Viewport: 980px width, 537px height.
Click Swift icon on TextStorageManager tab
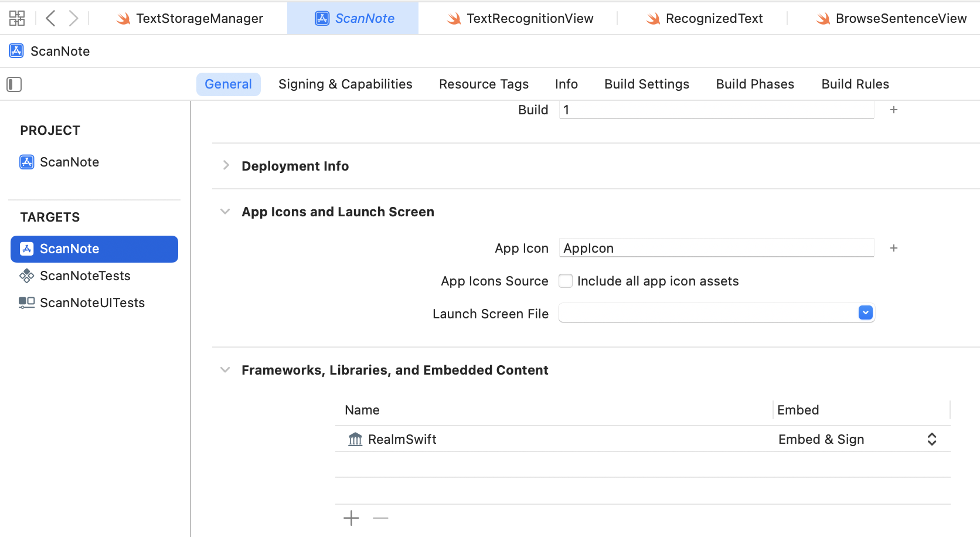pos(123,19)
